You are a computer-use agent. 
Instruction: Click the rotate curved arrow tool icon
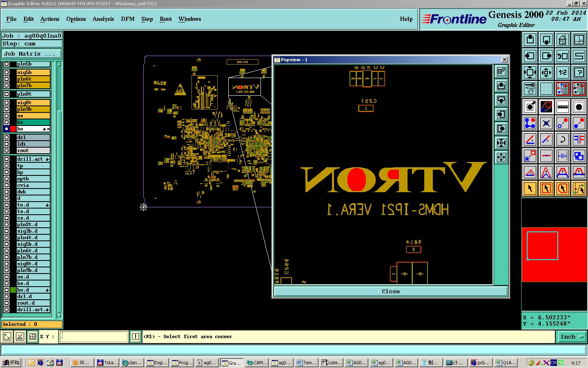pos(563,139)
